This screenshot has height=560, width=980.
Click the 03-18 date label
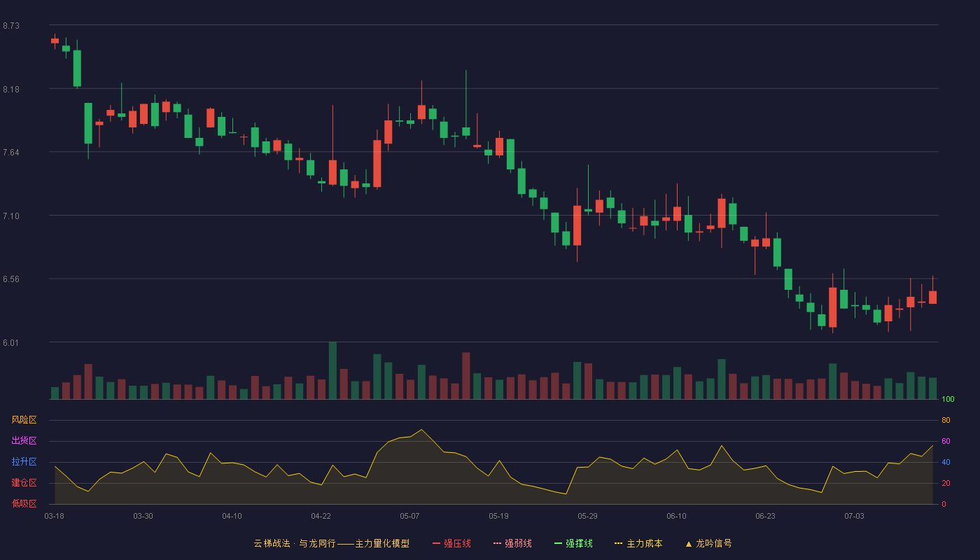[54, 516]
